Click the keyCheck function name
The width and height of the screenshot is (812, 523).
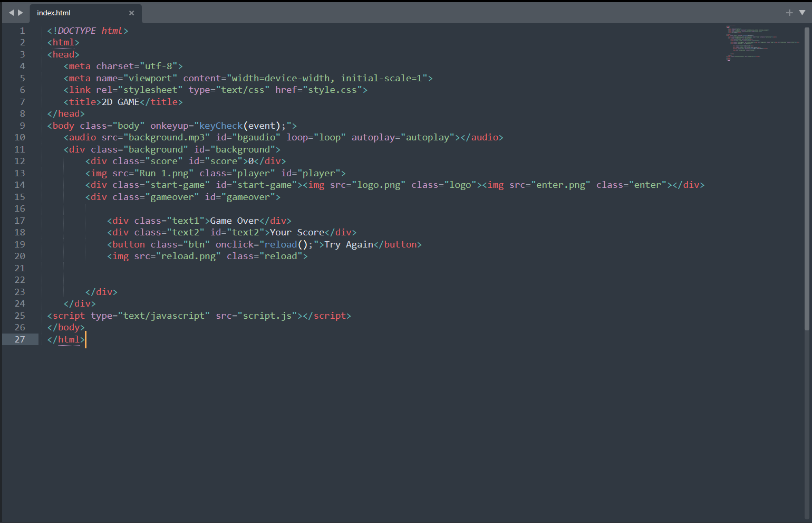[x=220, y=126]
